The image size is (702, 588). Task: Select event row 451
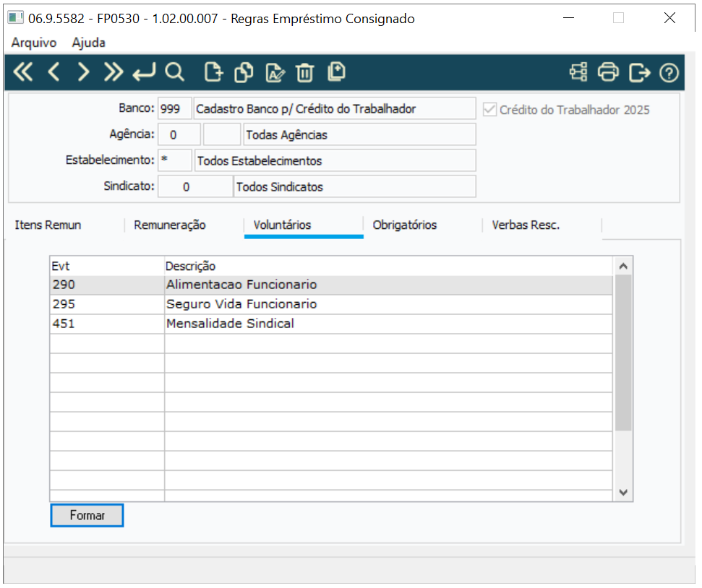[x=107, y=324]
